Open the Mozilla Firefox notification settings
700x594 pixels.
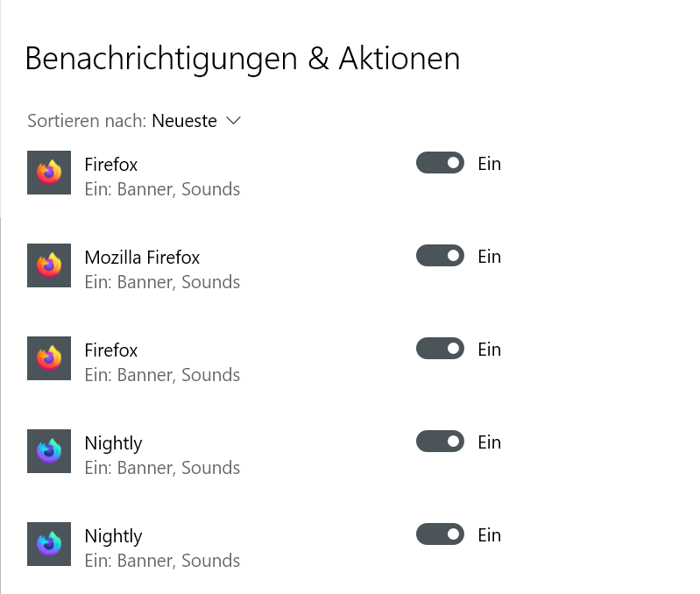click(142, 257)
